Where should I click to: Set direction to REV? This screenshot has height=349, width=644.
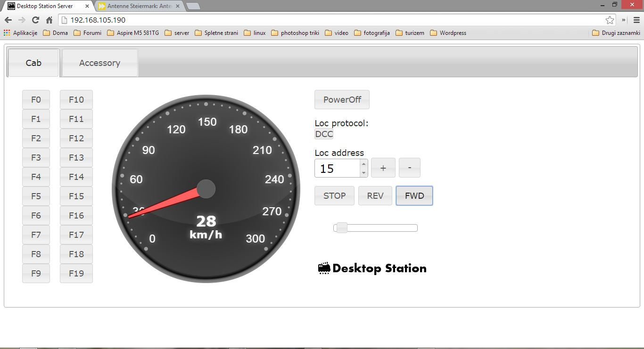(x=375, y=196)
